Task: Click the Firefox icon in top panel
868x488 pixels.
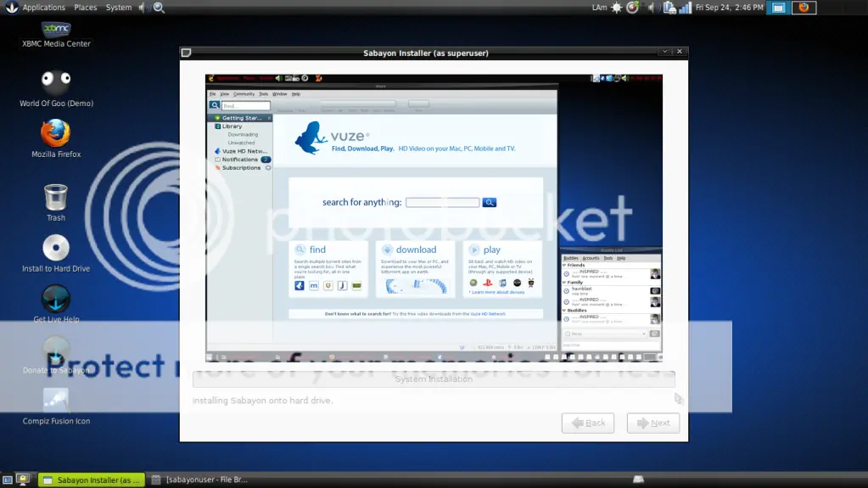Action: pos(804,7)
